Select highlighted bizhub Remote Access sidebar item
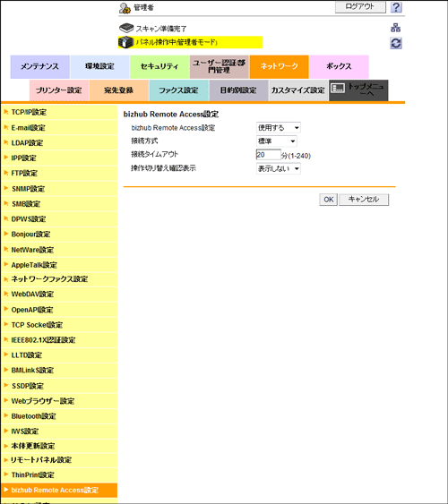Screen dimensions: 448x504 coord(59,491)
